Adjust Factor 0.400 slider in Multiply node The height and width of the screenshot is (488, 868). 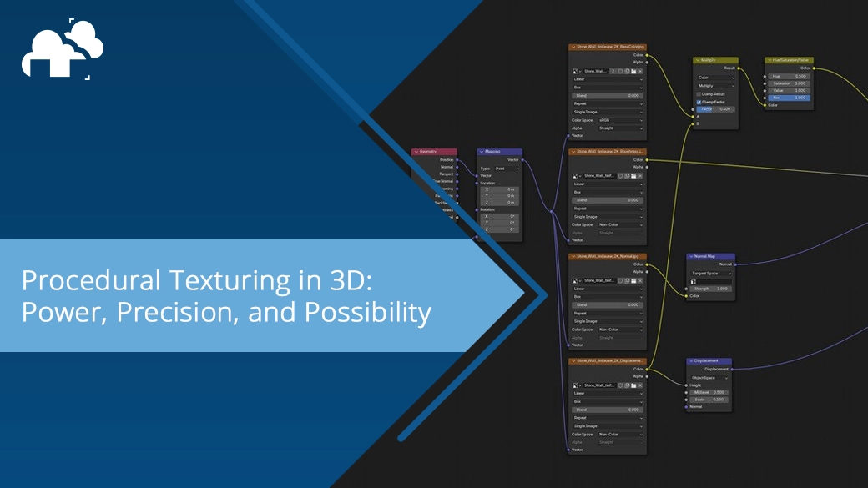tap(716, 109)
